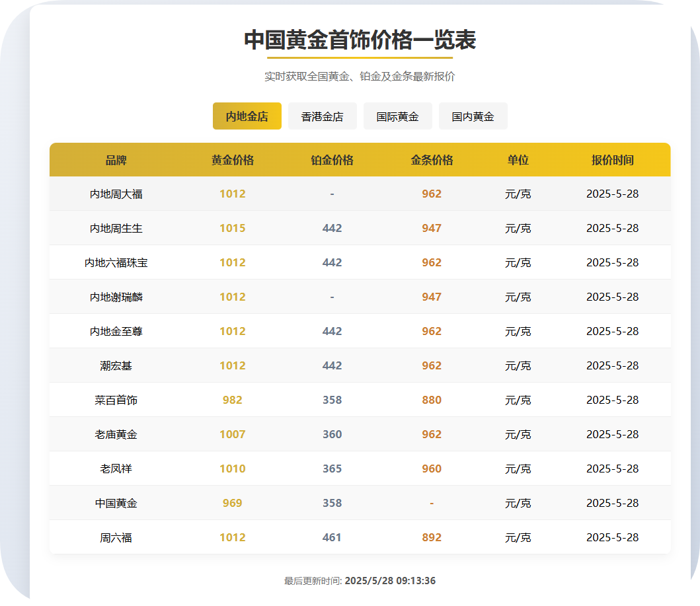Select the 内地周大福 brand cell
The width and height of the screenshot is (700, 606).
click(116, 194)
